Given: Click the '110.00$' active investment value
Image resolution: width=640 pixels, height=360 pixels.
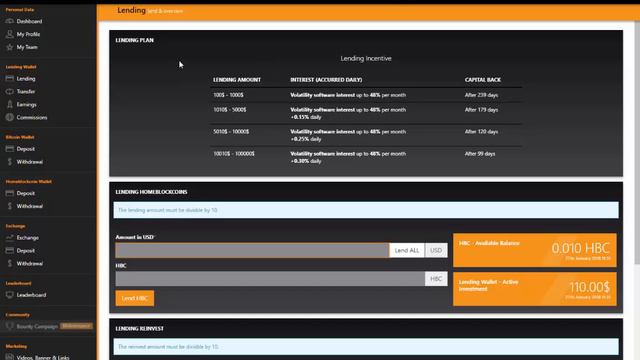Looking at the screenshot, I should [590, 287].
